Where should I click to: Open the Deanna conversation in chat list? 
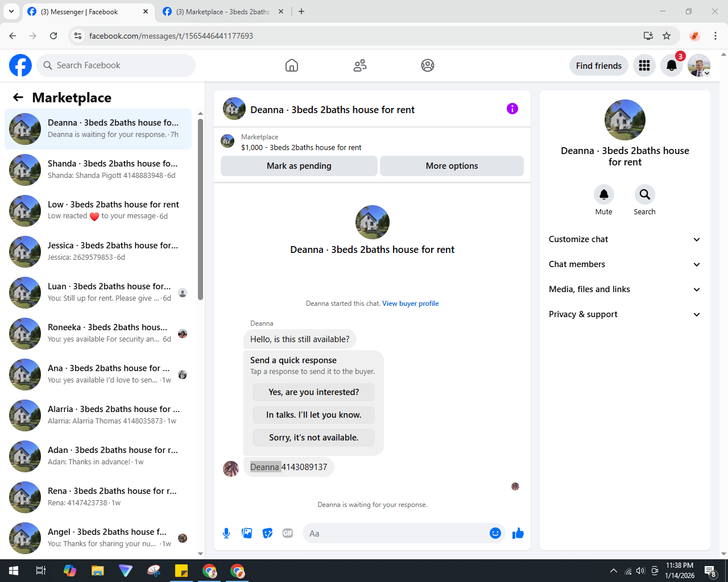coord(98,129)
